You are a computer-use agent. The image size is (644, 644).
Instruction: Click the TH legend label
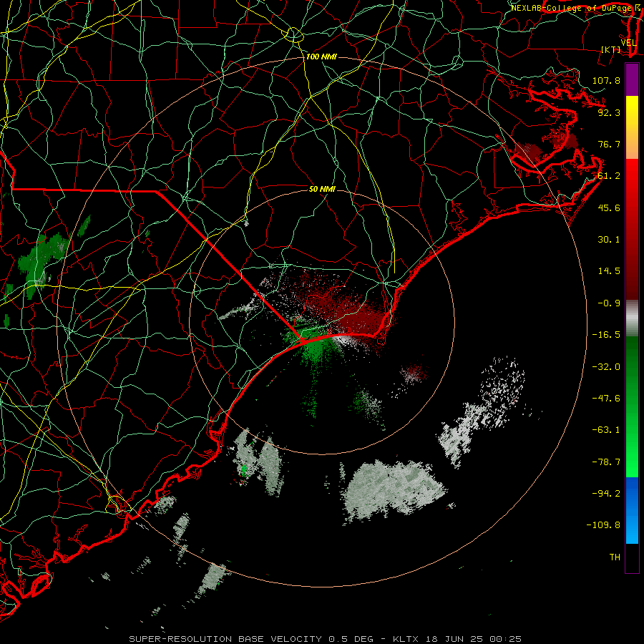coord(615,557)
